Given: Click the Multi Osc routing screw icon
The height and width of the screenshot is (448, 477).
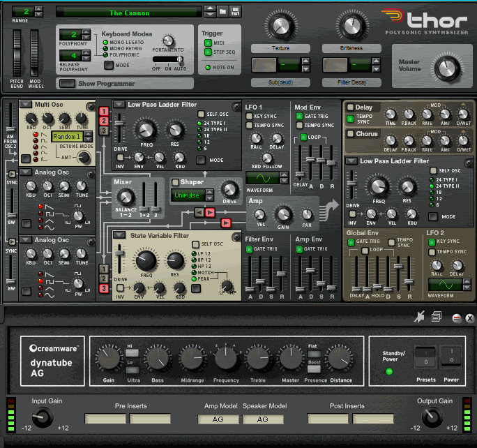Looking at the screenshot, I should pyautogui.click(x=91, y=107).
